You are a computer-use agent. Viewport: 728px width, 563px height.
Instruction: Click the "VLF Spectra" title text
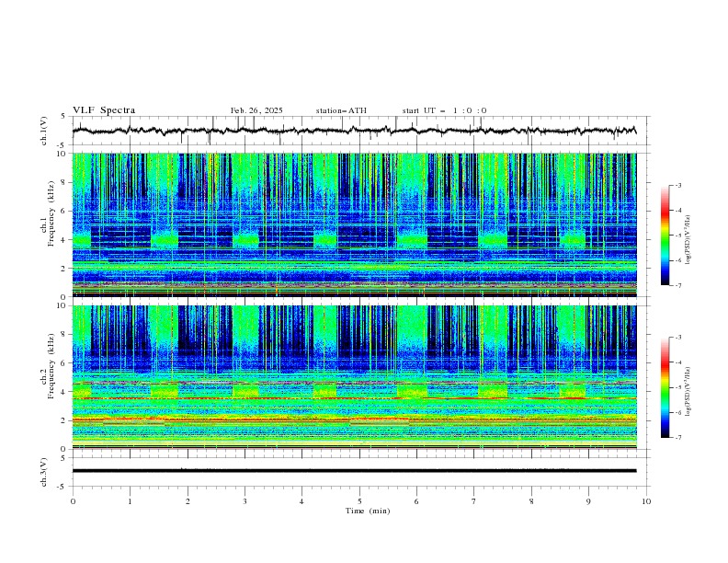[104, 110]
